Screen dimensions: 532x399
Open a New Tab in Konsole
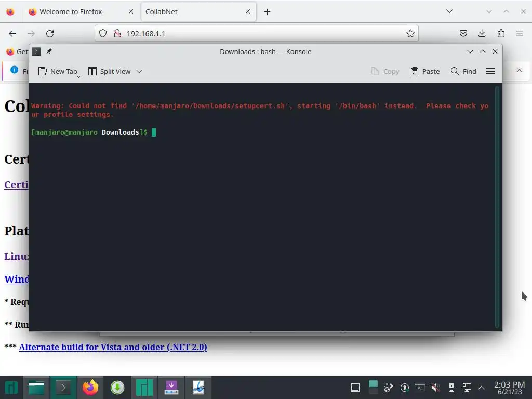[58, 71]
